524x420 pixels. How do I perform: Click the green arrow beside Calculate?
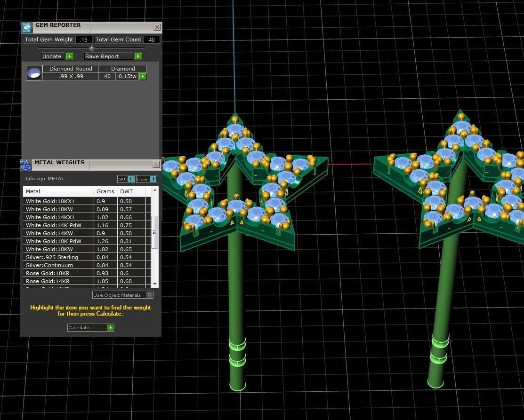coord(111,327)
